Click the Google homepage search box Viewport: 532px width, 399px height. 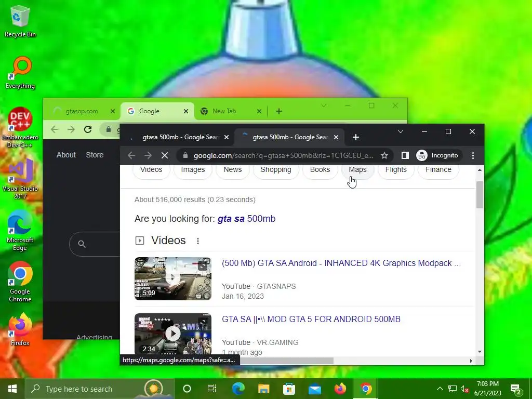(x=95, y=244)
